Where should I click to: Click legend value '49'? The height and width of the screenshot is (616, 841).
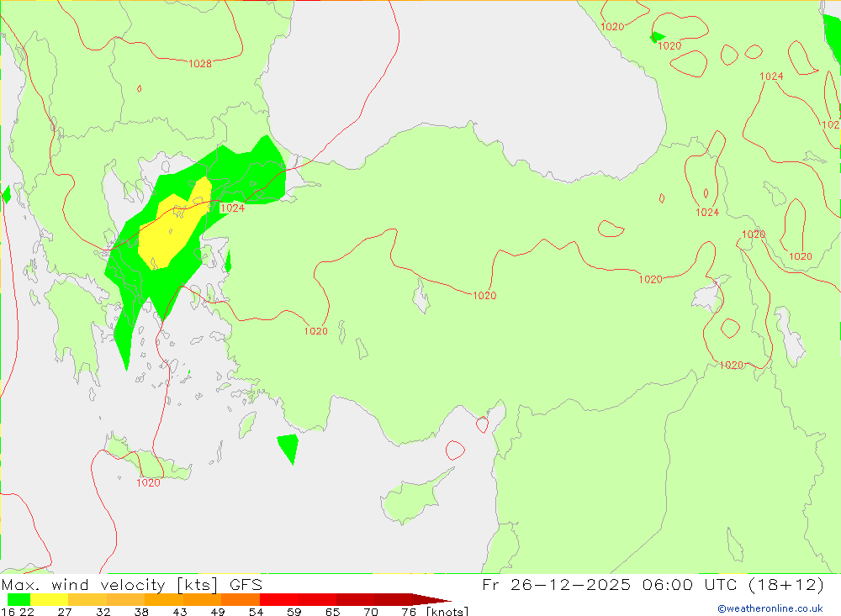click(x=218, y=612)
